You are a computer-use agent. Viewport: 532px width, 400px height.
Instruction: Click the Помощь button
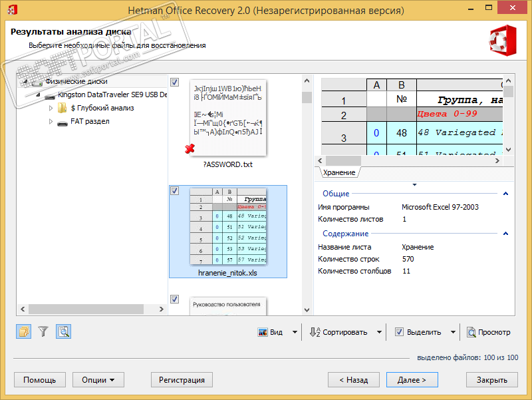(x=40, y=379)
